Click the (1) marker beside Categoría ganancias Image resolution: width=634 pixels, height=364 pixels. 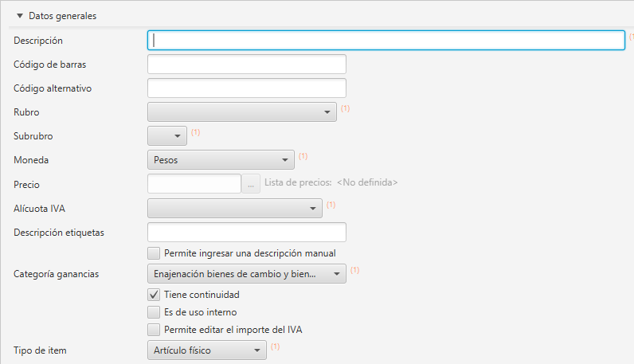tap(355, 270)
